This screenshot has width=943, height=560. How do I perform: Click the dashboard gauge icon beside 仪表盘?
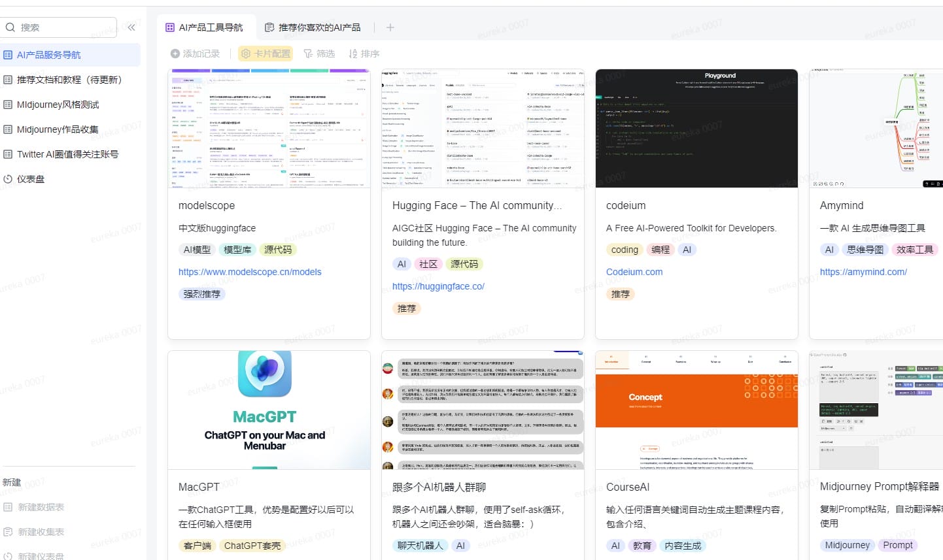pyautogui.click(x=8, y=179)
